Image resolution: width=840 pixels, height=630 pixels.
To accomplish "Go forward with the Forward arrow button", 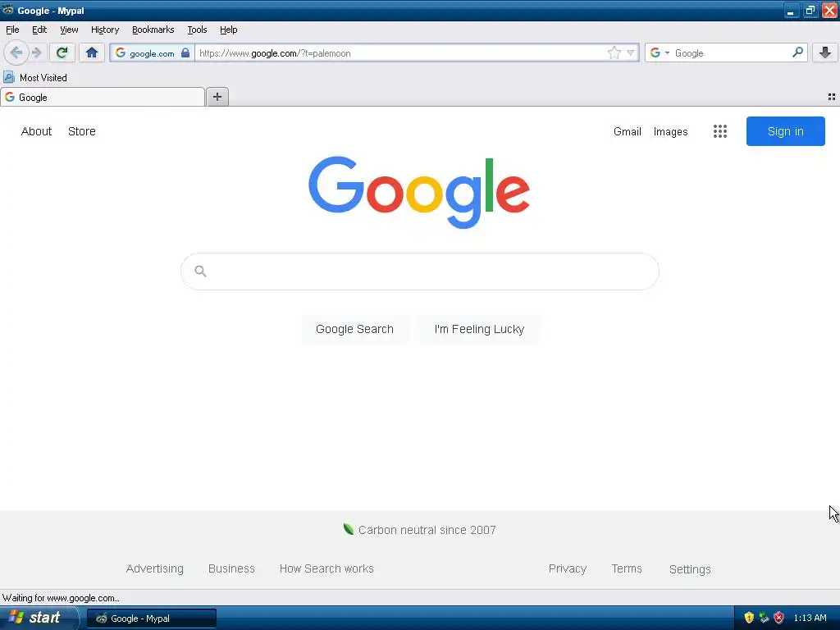I will 37,52.
